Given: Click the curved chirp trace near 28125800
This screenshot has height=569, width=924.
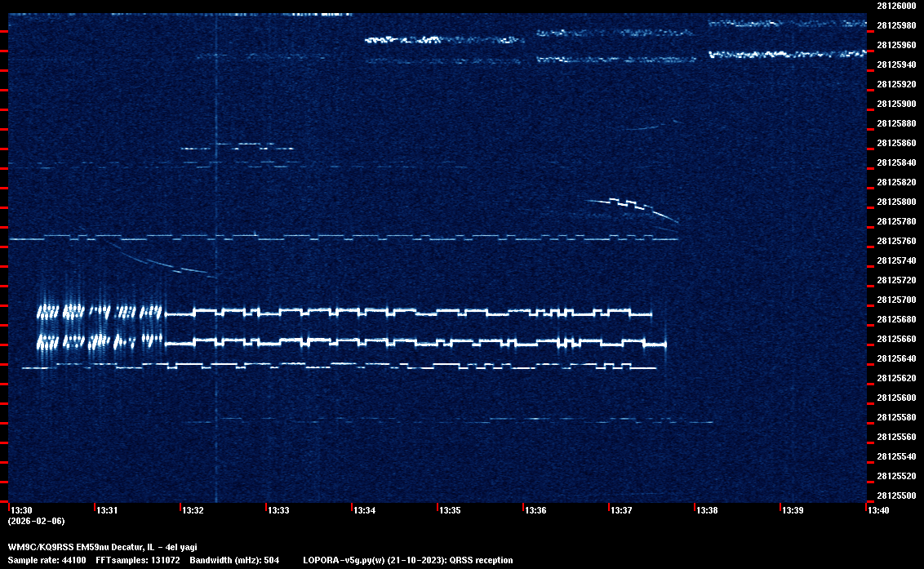Looking at the screenshot, I should click(633, 204).
